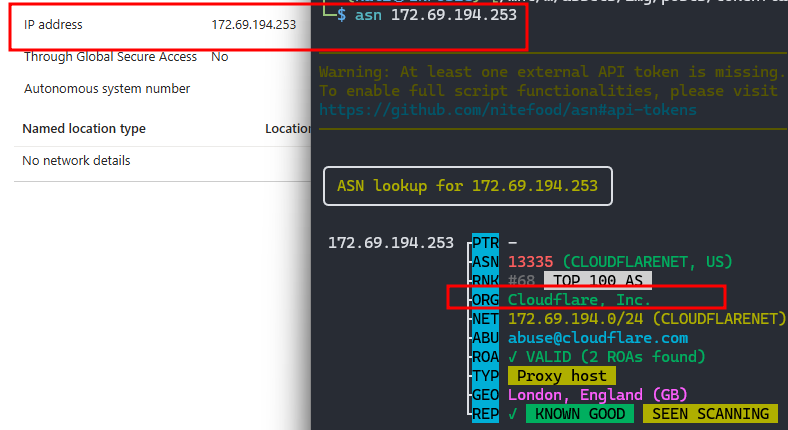This screenshot has height=430, width=788.
Task: Click the GitHub api-tokens URL in the terminal
Action: point(507,109)
